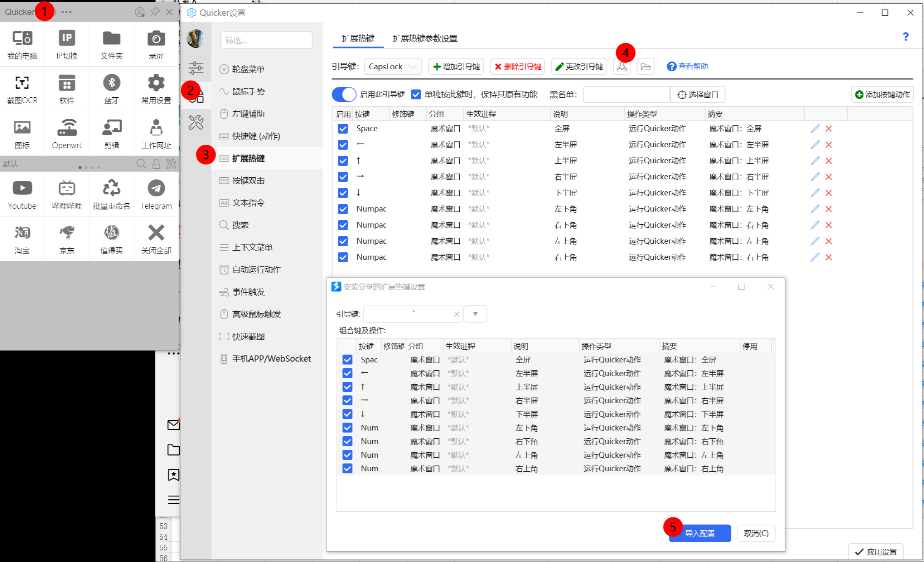Uncheck the Space 全屏 row enable checkbox
This screenshot has width=924, height=562.
click(x=343, y=129)
